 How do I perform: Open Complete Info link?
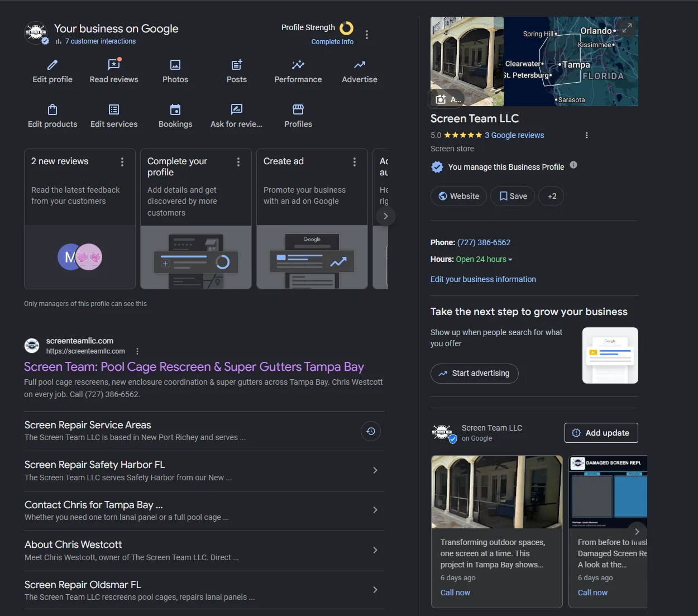coord(332,42)
